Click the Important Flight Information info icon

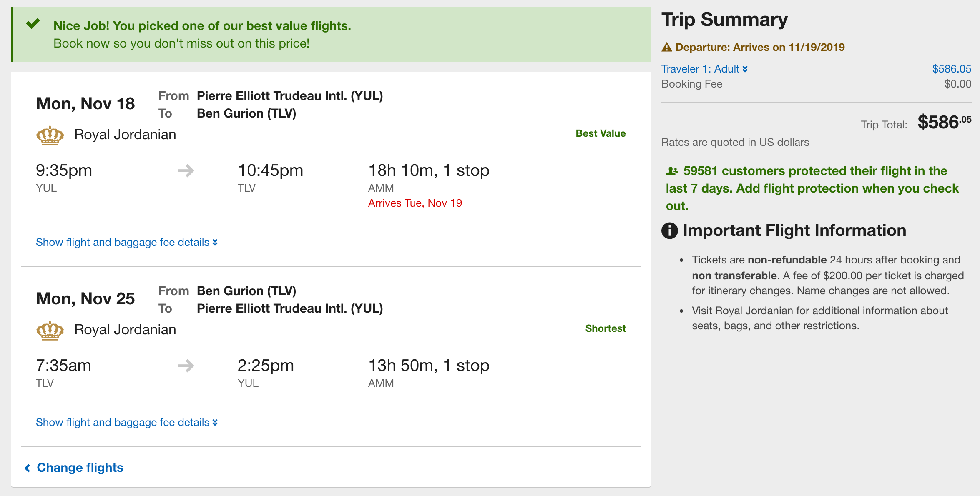(670, 230)
